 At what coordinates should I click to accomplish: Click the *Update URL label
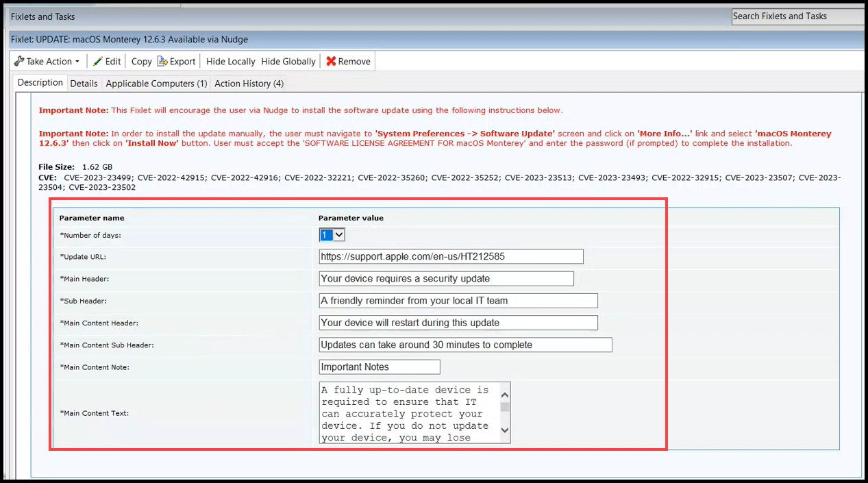click(x=83, y=257)
